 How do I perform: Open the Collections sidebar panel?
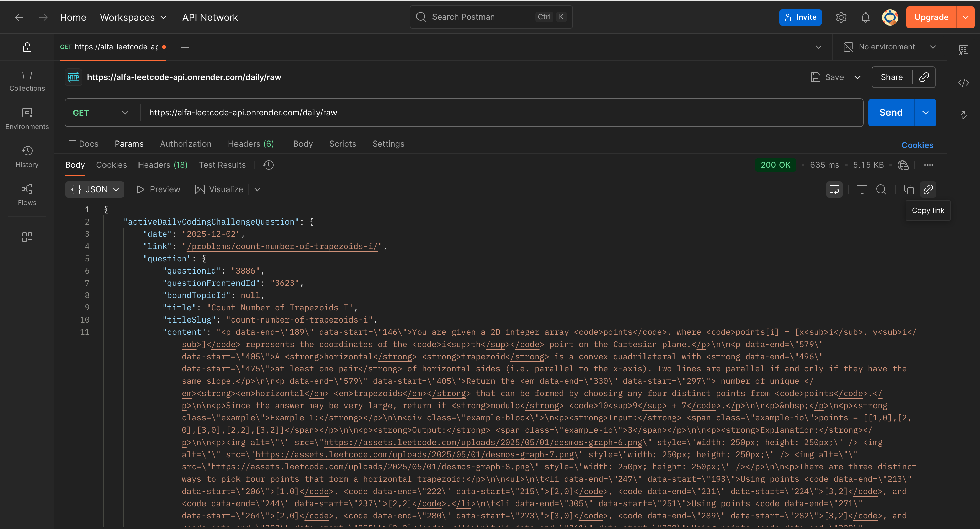[x=27, y=80]
